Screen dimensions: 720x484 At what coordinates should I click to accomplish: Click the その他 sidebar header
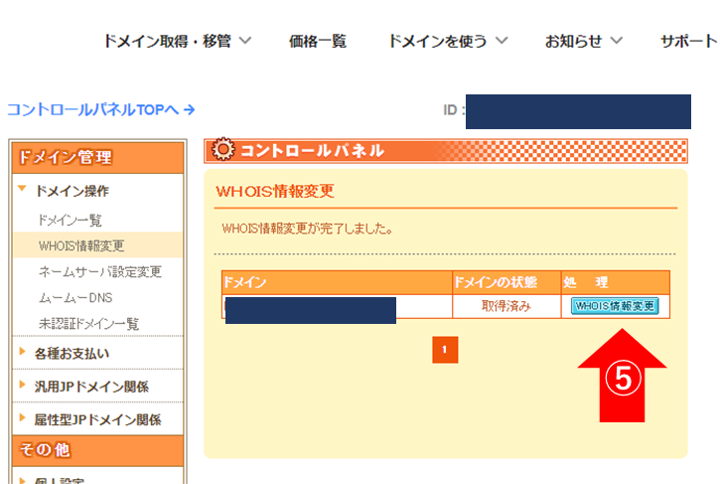tap(97, 450)
